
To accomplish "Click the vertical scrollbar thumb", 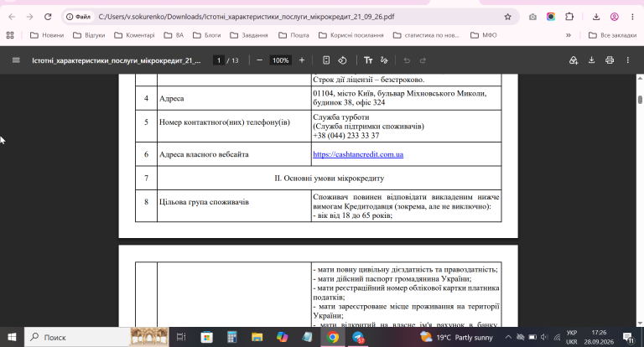I will (x=640, y=100).
